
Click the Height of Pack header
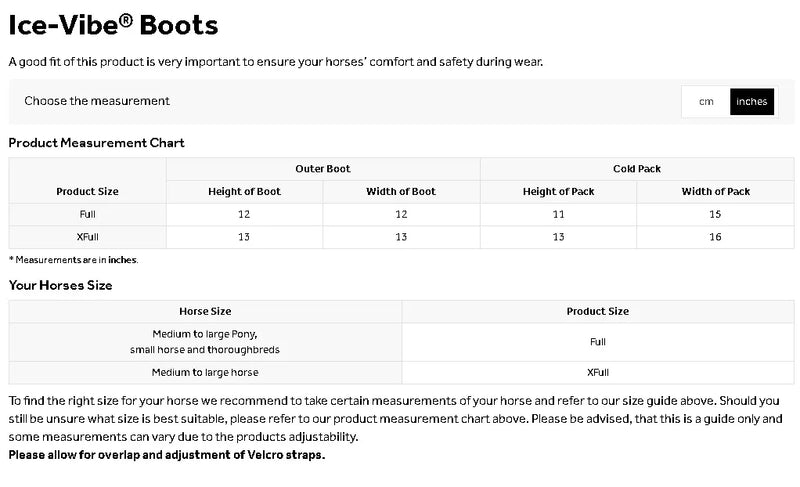click(x=558, y=191)
